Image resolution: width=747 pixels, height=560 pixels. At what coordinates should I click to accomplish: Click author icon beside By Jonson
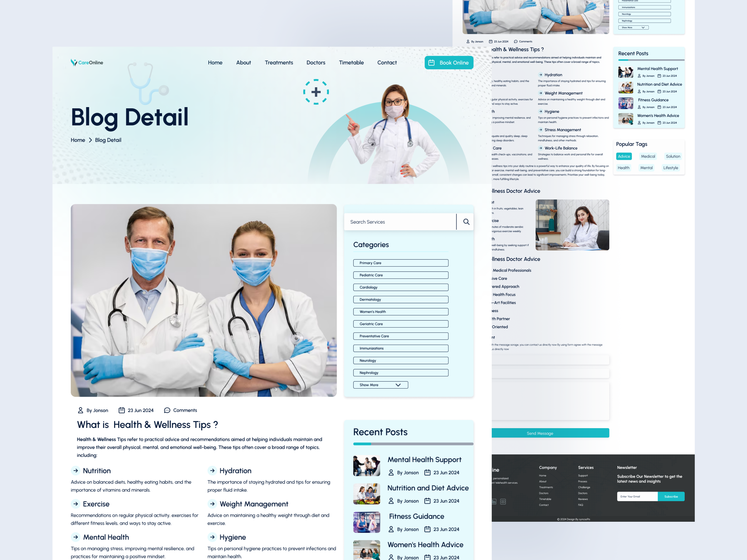click(80, 410)
